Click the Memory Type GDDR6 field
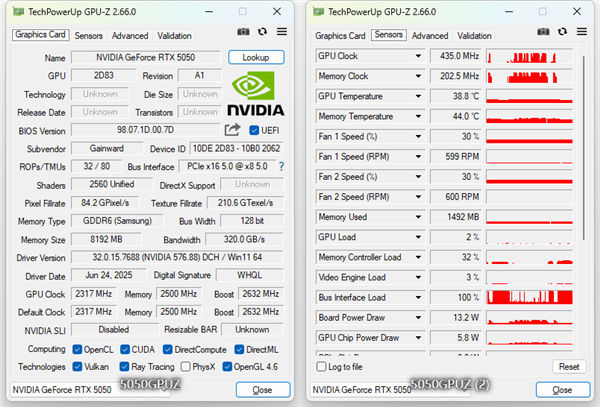Image resolution: width=600 pixels, height=407 pixels. (117, 221)
